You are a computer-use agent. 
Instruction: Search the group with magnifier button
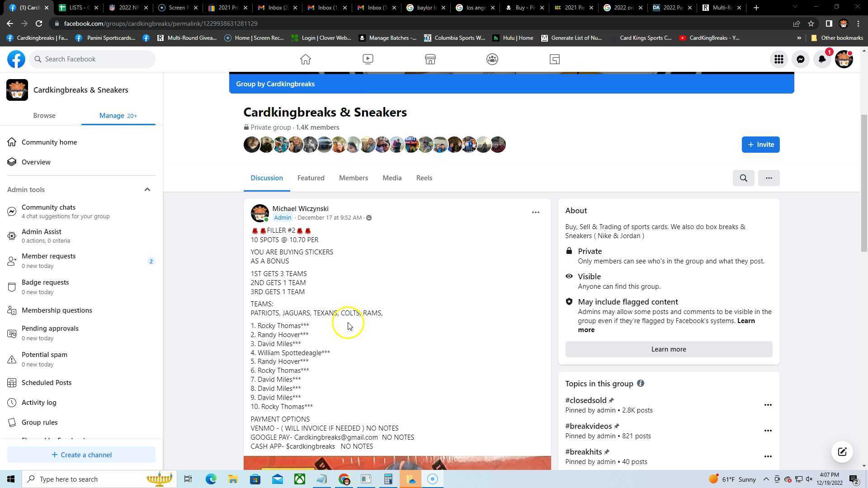tap(743, 178)
